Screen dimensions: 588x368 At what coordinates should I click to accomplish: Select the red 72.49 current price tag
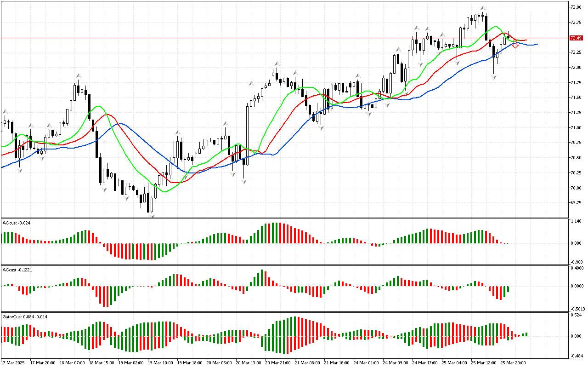[576, 38]
